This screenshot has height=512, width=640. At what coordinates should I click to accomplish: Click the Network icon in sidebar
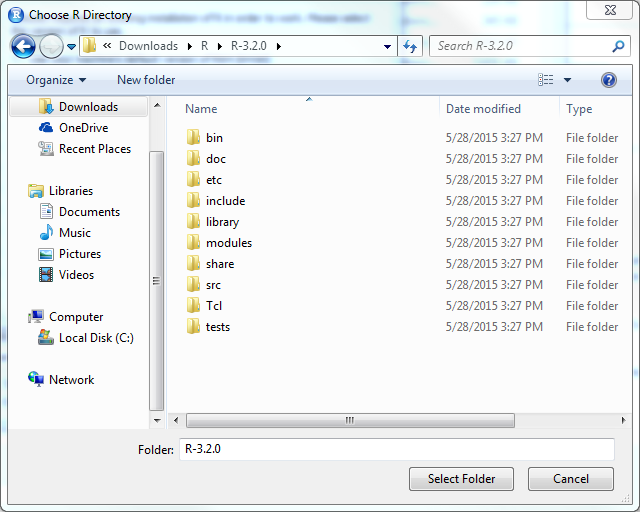tap(37, 380)
